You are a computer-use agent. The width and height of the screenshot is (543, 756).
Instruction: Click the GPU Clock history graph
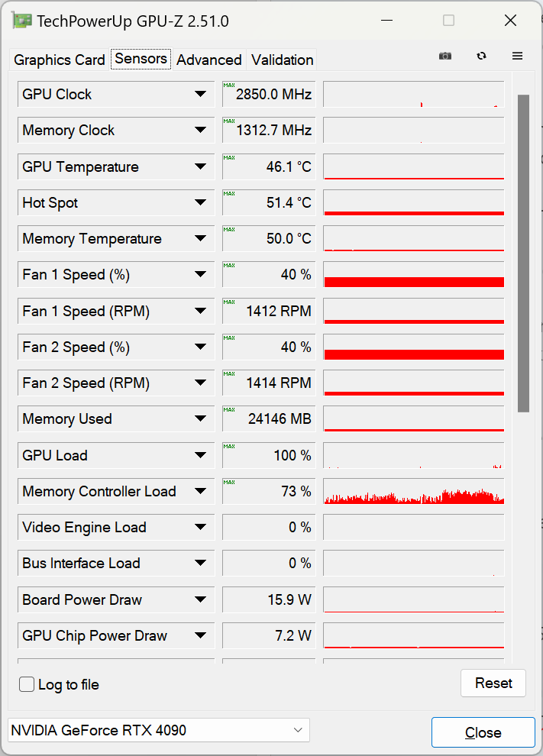point(414,94)
